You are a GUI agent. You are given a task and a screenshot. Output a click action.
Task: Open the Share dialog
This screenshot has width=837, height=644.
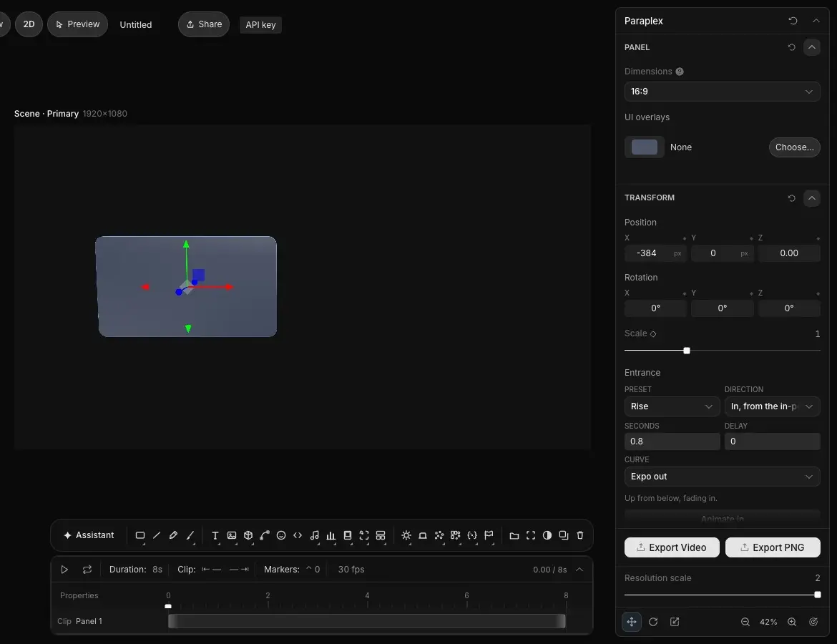click(204, 24)
